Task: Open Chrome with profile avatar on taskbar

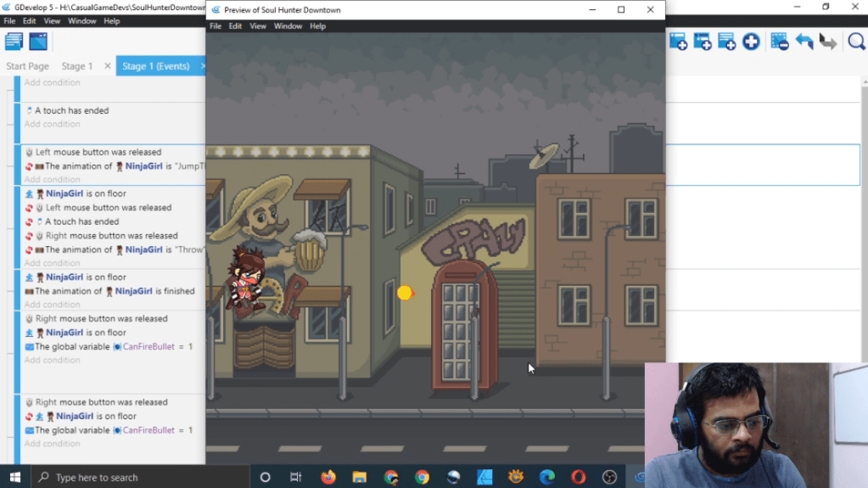Action: tap(391, 477)
